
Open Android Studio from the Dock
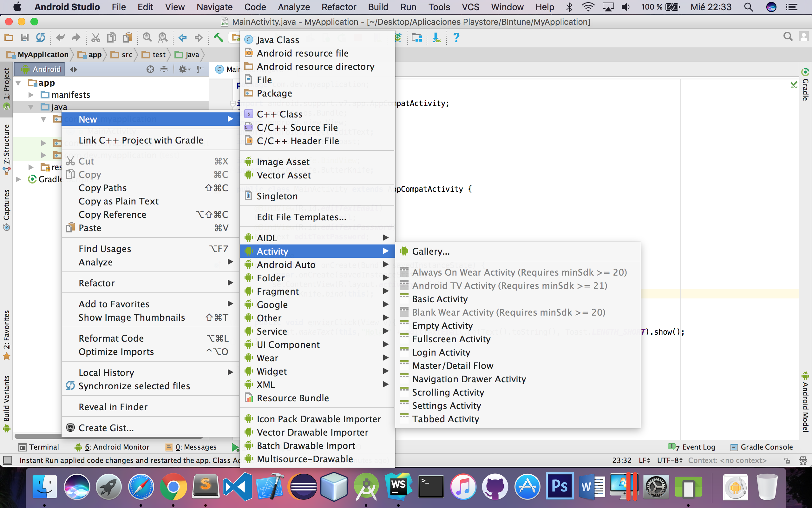366,486
